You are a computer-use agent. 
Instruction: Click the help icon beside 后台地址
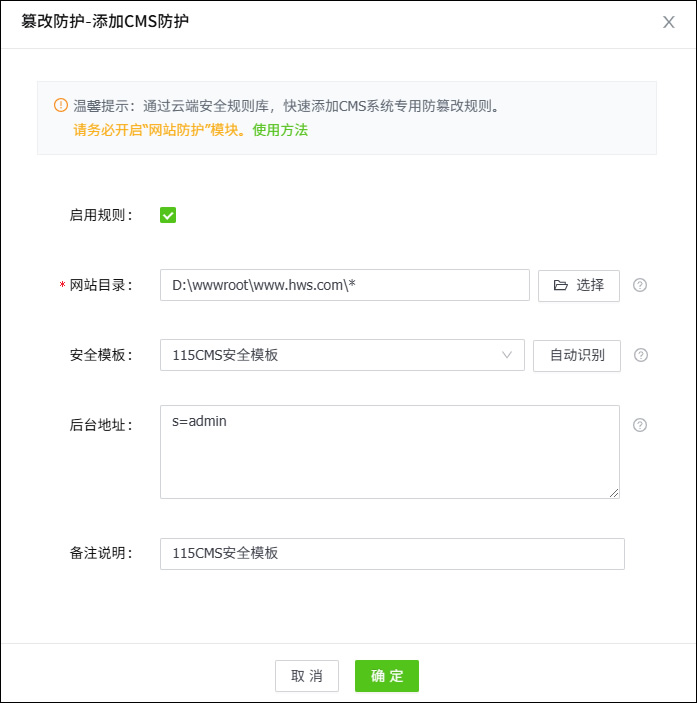click(641, 425)
